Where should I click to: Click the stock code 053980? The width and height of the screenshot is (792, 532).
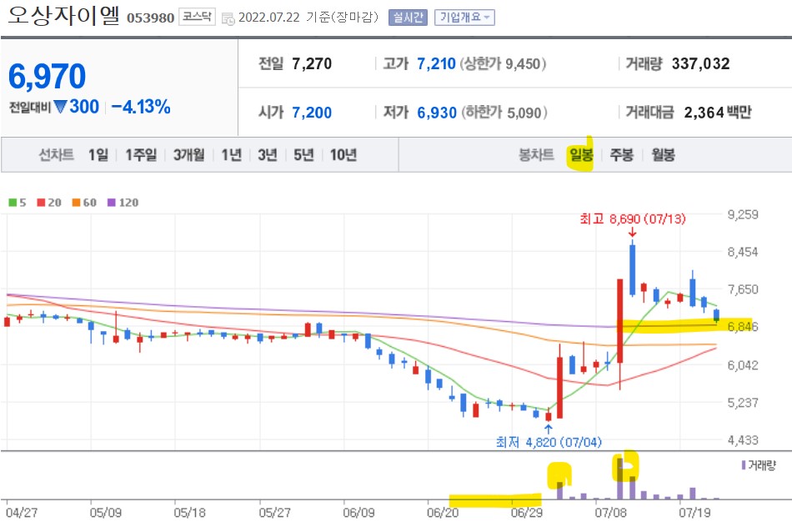[151, 18]
